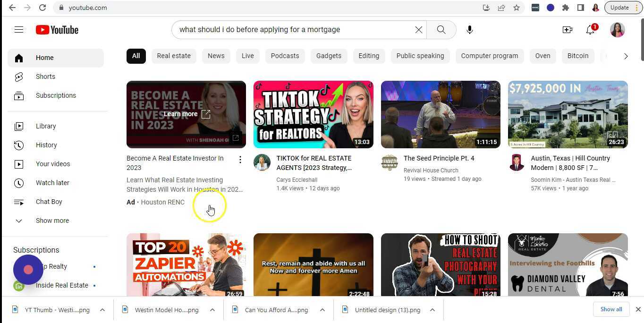The height and width of the screenshot is (323, 644).
Task: Open the notifications bell
Action: pyautogui.click(x=590, y=30)
